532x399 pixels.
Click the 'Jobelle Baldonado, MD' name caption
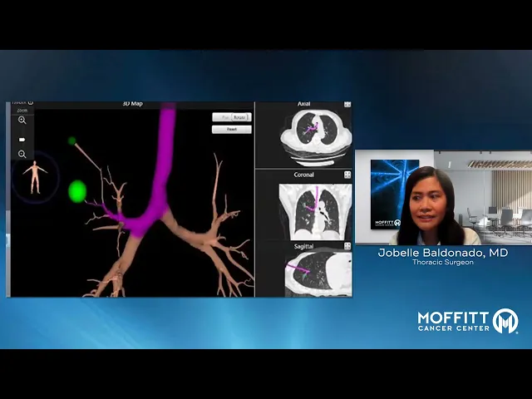[443, 253]
